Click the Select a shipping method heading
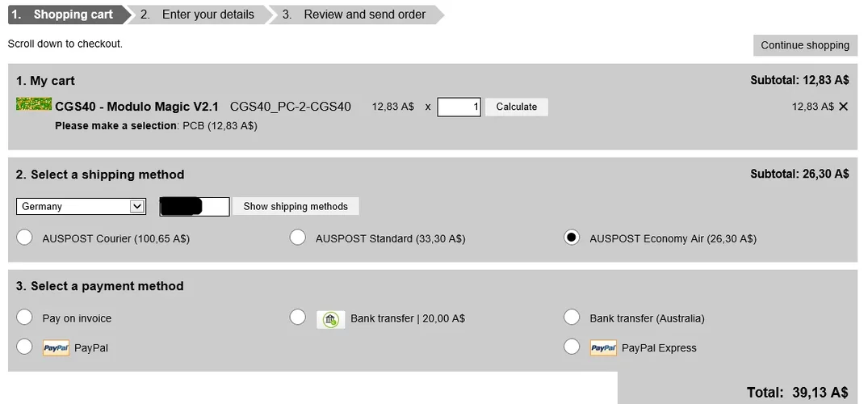Viewport: 868px width, 404px height. pyautogui.click(x=100, y=175)
